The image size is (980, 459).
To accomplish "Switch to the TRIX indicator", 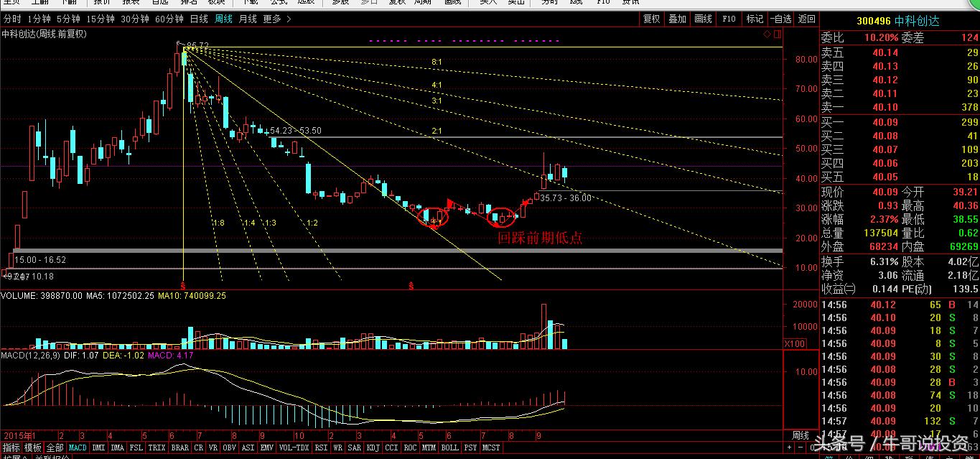I will point(157,448).
